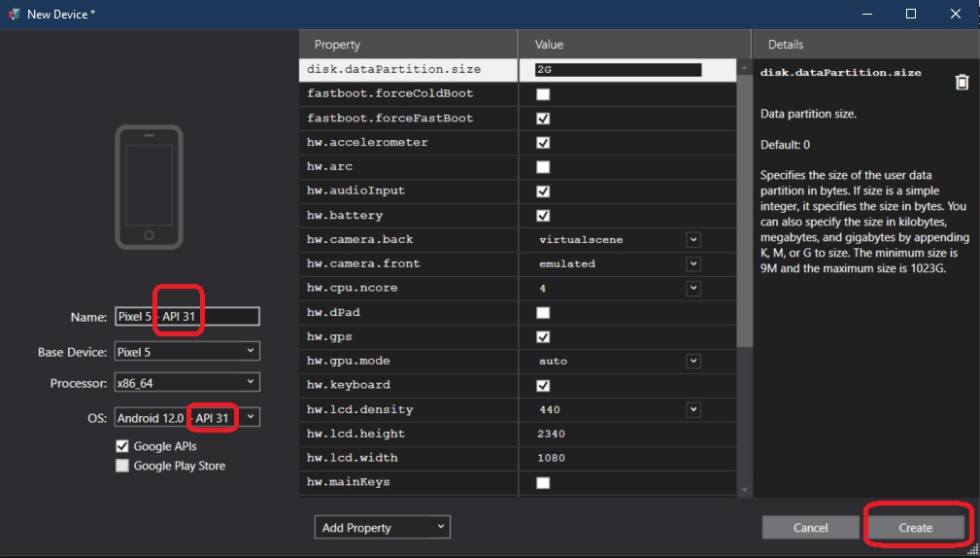Toggle the hw.keyboard checkbox
The width and height of the screenshot is (980, 558).
click(543, 385)
